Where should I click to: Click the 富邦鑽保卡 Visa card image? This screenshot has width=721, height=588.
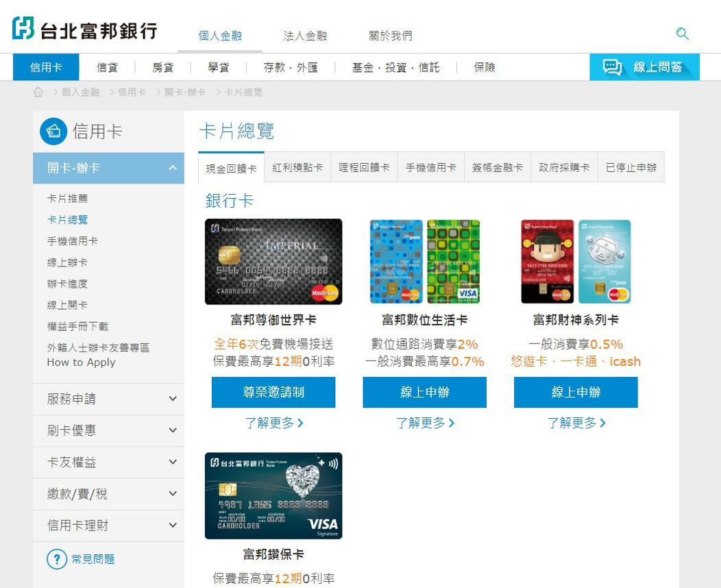(x=273, y=495)
